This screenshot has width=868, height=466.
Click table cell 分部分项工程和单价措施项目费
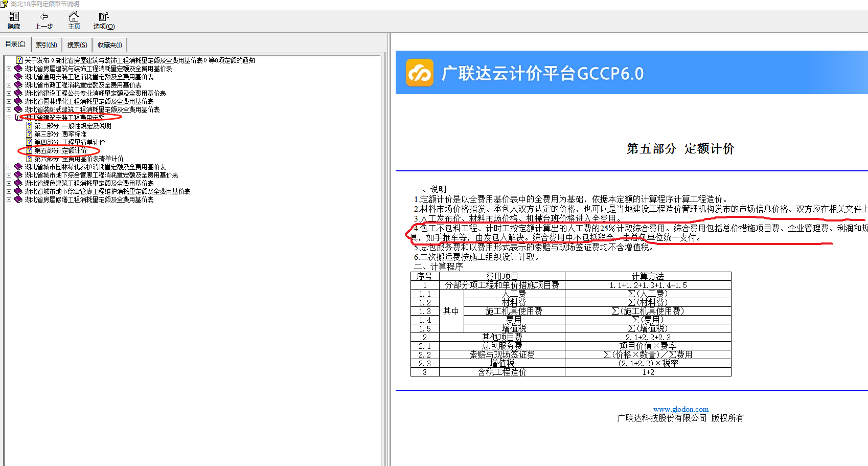coord(502,285)
